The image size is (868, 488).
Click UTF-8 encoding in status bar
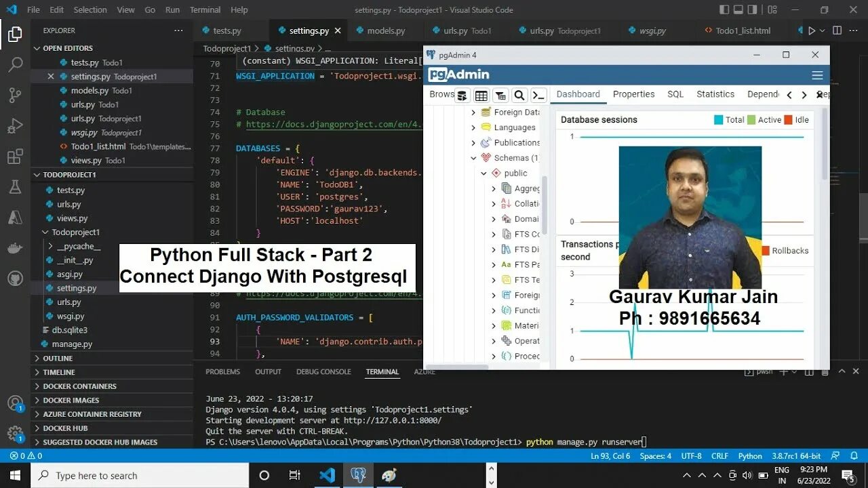coord(691,456)
